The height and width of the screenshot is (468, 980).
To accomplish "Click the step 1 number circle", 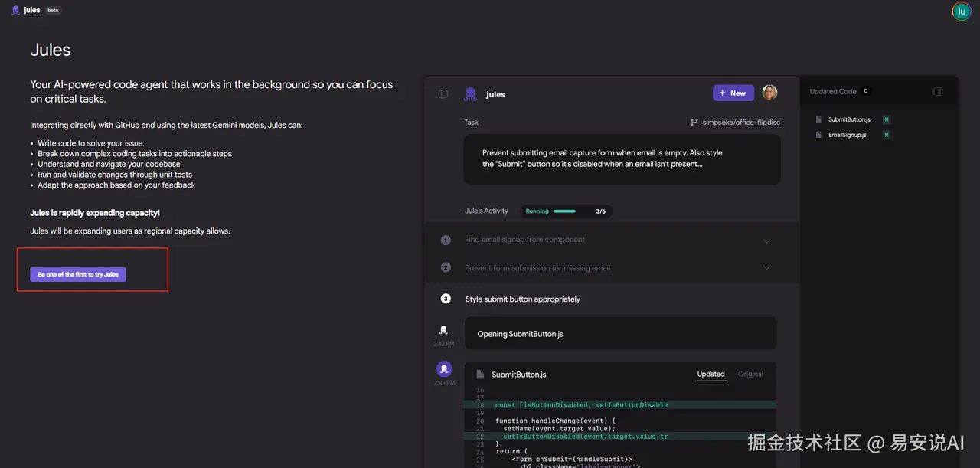I will click(x=446, y=240).
